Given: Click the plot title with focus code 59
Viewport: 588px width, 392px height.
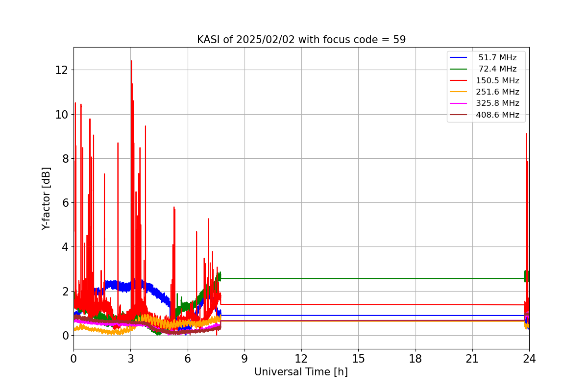Looking at the screenshot, I should point(301,40).
